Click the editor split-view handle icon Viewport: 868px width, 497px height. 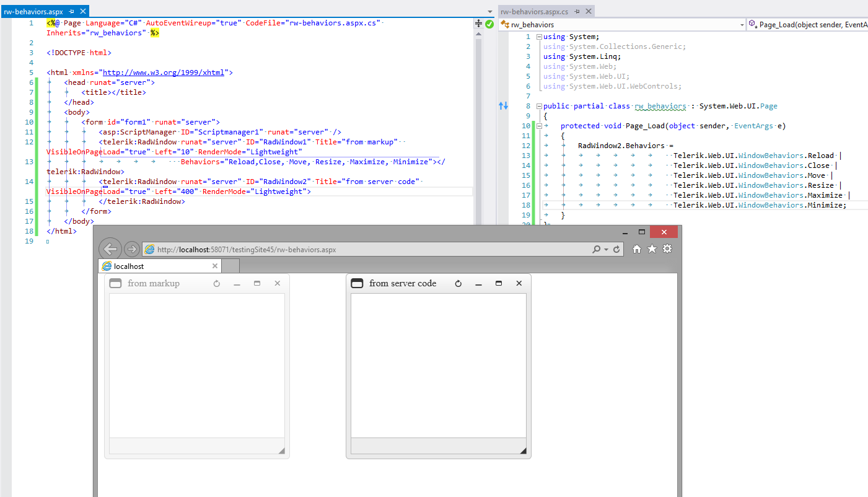coord(478,24)
